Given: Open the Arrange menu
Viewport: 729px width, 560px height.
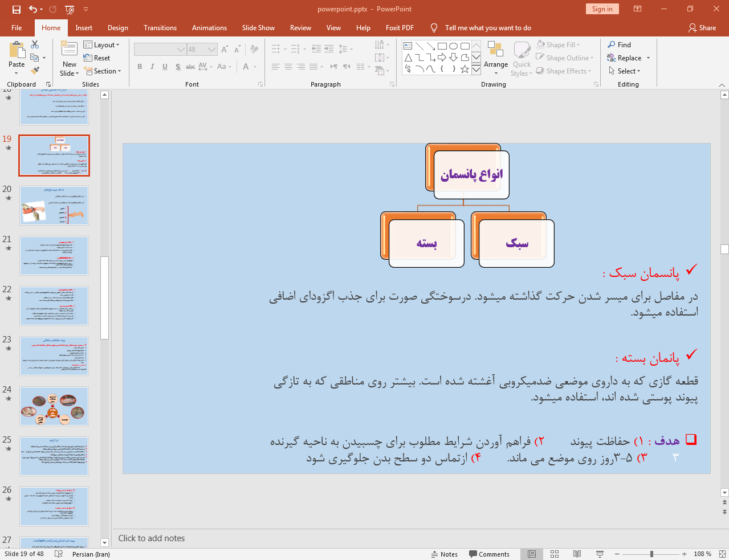Looking at the screenshot, I should click(x=496, y=58).
